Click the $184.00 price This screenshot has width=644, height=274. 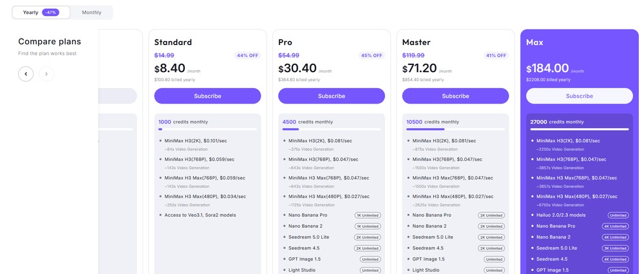(x=547, y=68)
